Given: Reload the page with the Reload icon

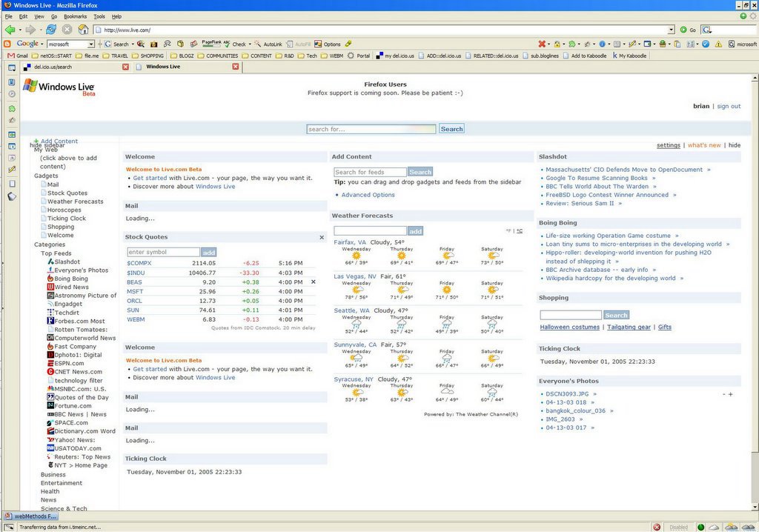Looking at the screenshot, I should coord(51,30).
